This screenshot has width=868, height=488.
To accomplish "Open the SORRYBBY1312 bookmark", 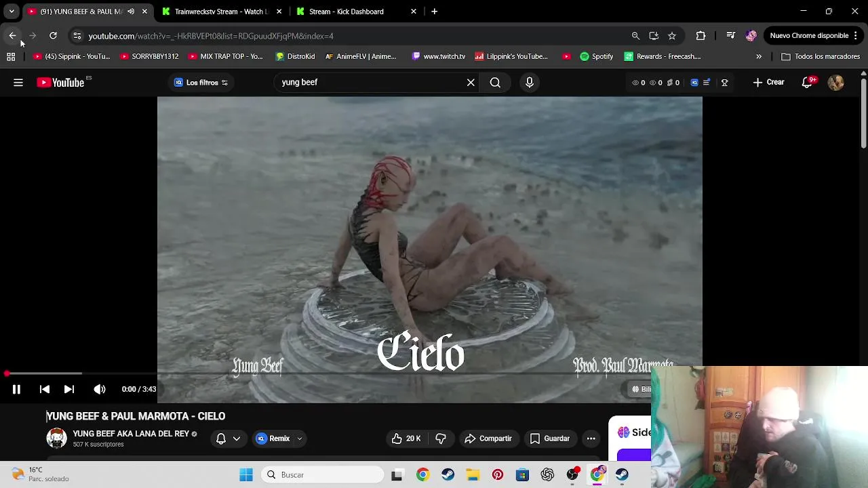I will tap(149, 57).
